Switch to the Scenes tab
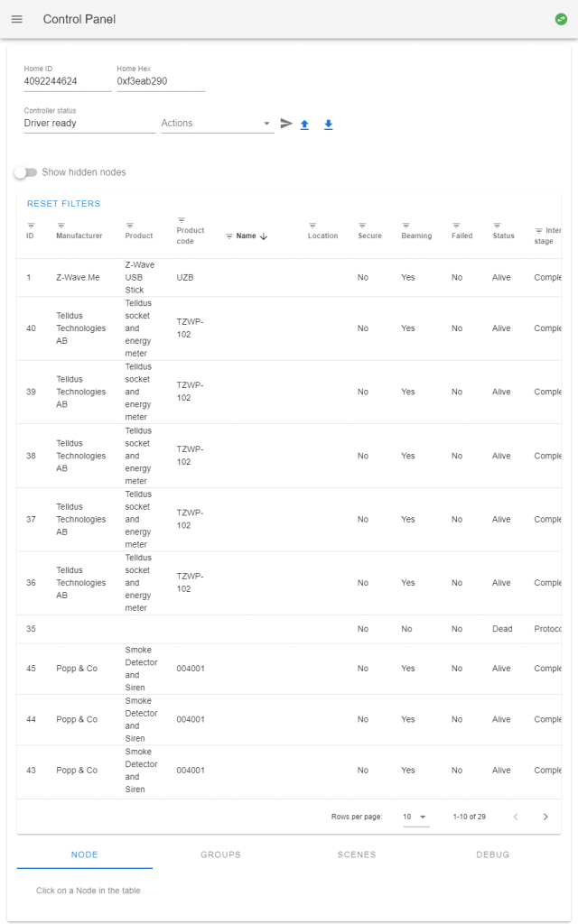The width and height of the screenshot is (578, 924). coord(356,855)
